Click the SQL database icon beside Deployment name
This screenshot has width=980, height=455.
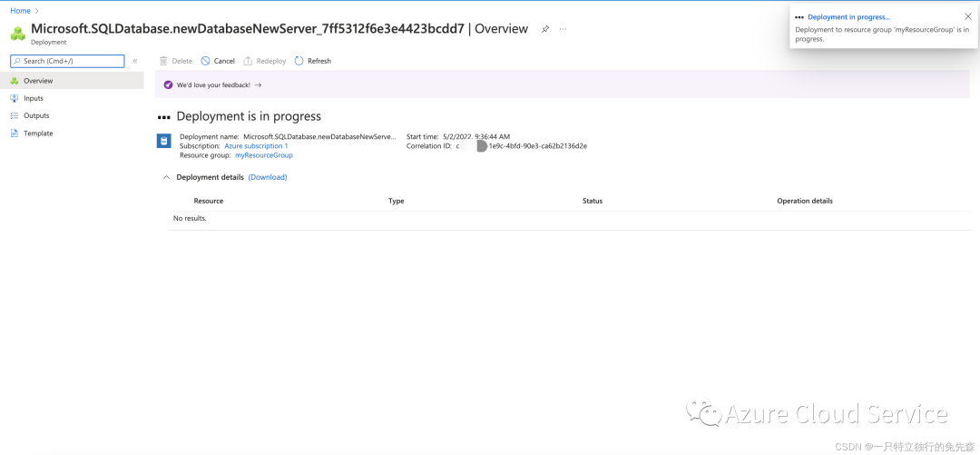click(163, 141)
